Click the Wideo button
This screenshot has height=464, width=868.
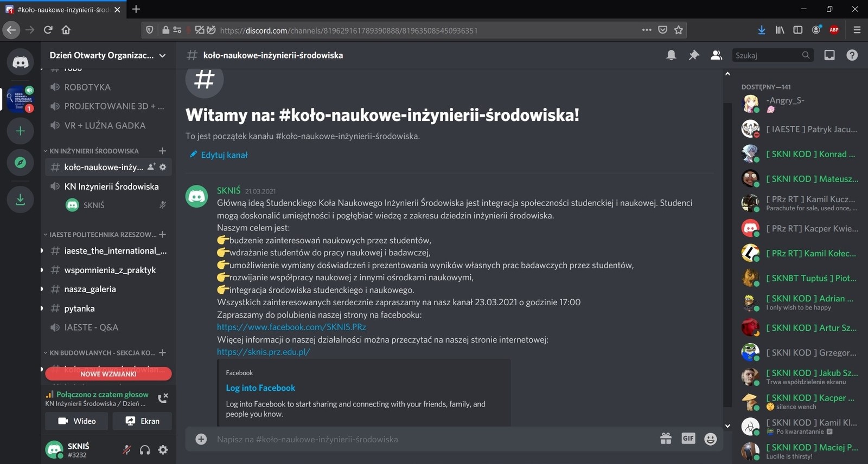[76, 421]
